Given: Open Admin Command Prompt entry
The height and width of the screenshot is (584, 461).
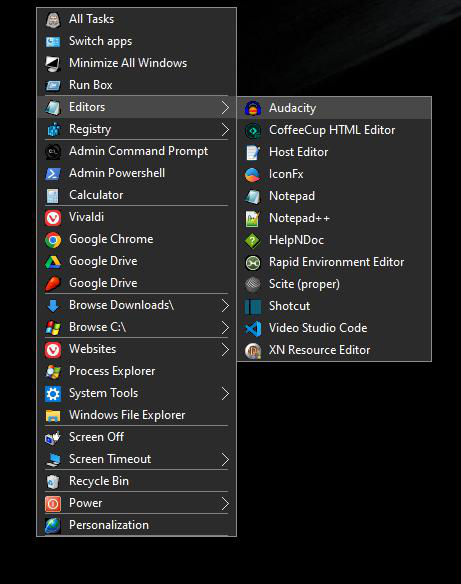Looking at the screenshot, I should click(136, 151).
